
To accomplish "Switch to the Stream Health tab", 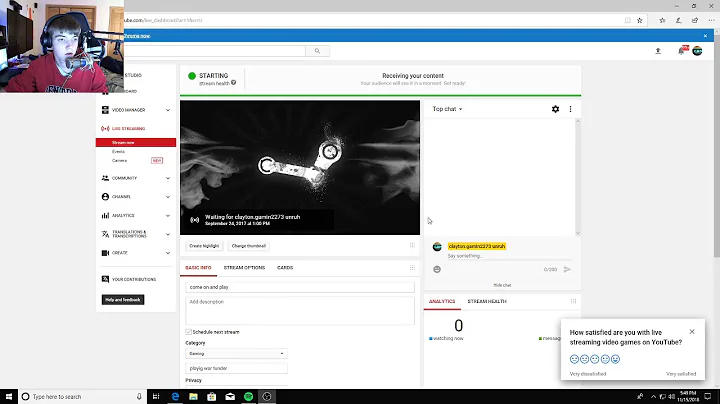I will point(487,301).
